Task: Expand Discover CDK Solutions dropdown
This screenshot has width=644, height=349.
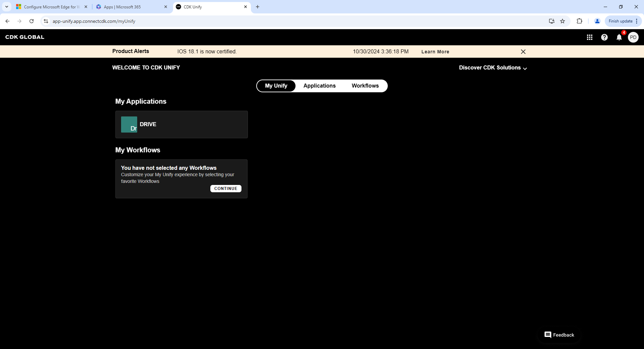Action: (x=493, y=68)
